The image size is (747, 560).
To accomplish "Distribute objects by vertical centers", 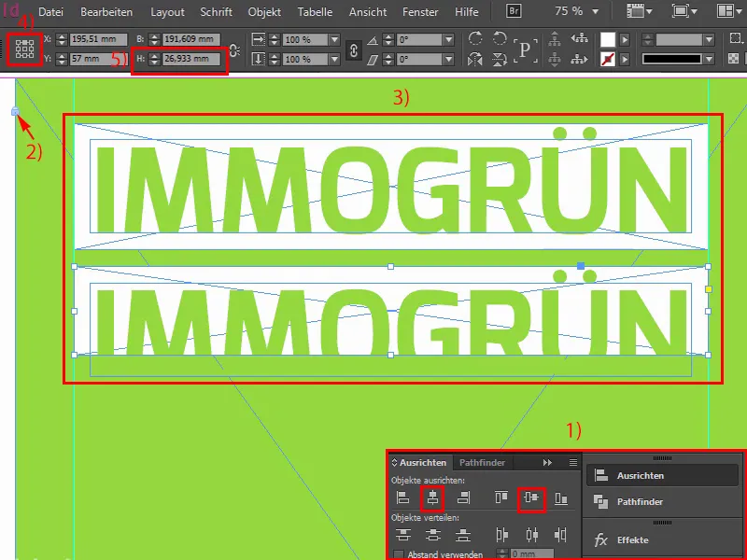I will [432, 535].
